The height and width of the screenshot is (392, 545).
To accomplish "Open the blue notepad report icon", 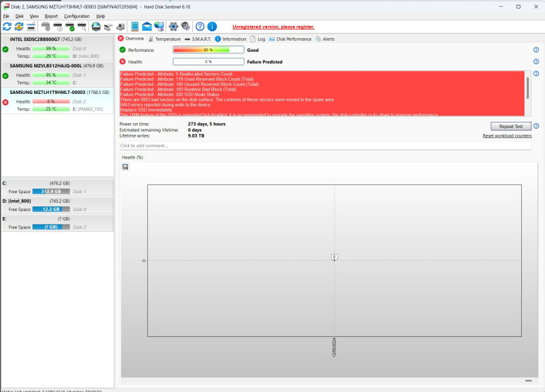I will (135, 27).
